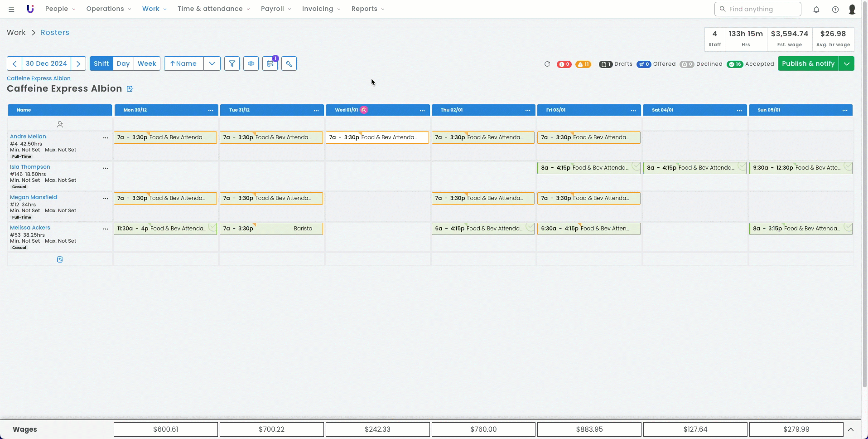Click the orange warnings count badge
This screenshot has width=868, height=439.
tap(583, 64)
